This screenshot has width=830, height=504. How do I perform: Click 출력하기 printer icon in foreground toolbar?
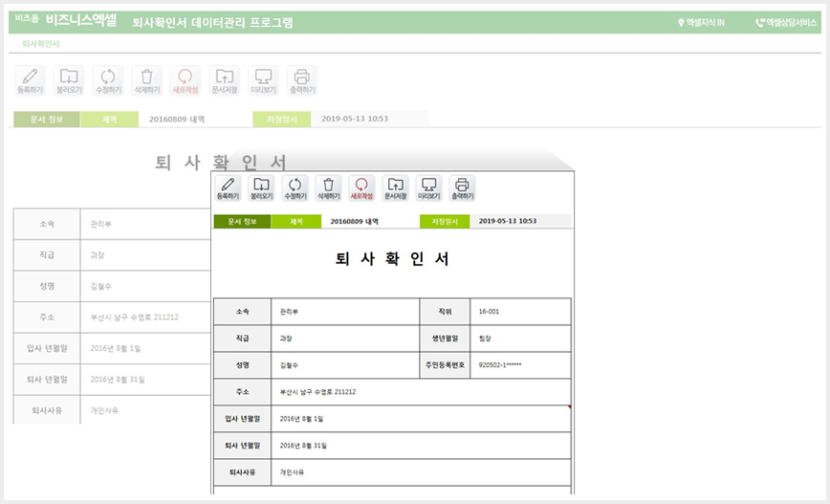click(x=462, y=188)
